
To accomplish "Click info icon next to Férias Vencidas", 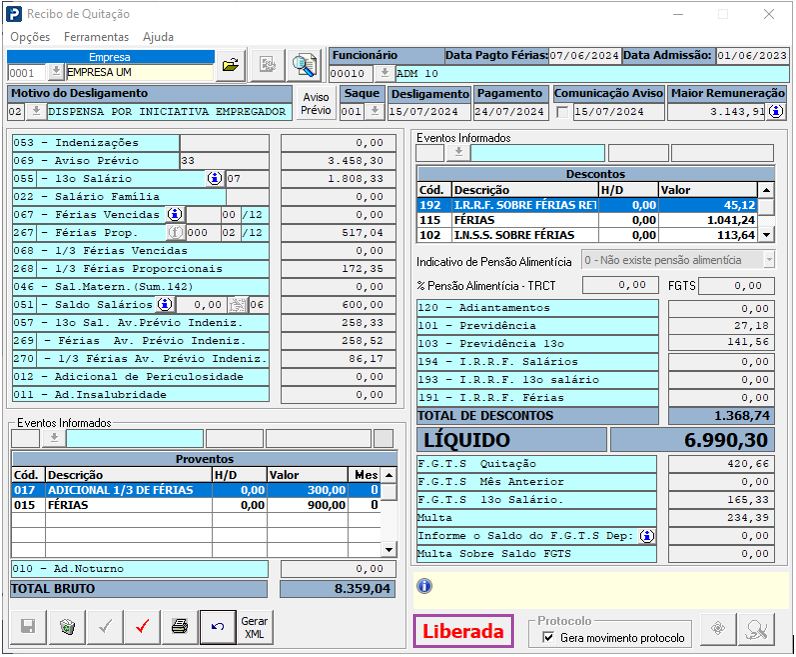I will coord(175,214).
